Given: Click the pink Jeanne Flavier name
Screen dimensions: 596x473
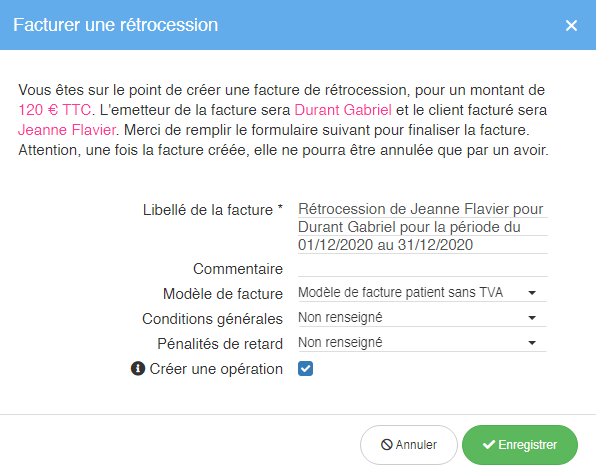Looking at the screenshot, I should coord(67,130).
